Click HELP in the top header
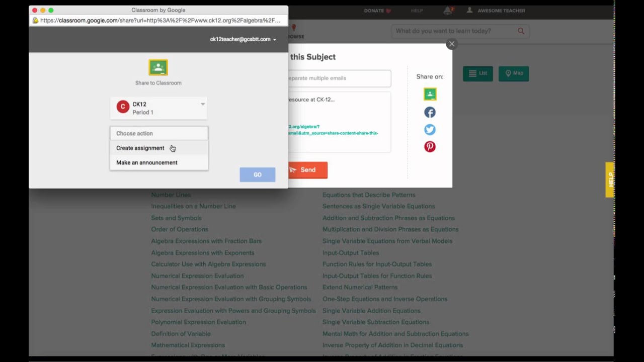 (417, 11)
